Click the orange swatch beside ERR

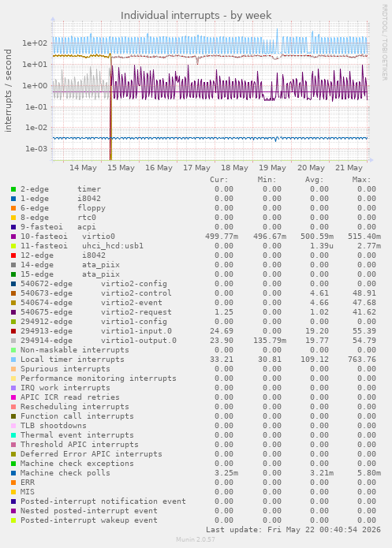pyautogui.click(x=13, y=483)
